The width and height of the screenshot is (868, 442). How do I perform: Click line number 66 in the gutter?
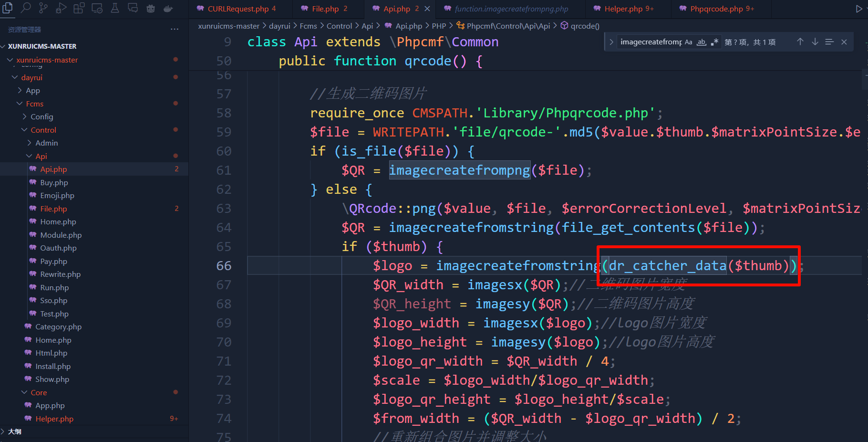click(x=224, y=265)
